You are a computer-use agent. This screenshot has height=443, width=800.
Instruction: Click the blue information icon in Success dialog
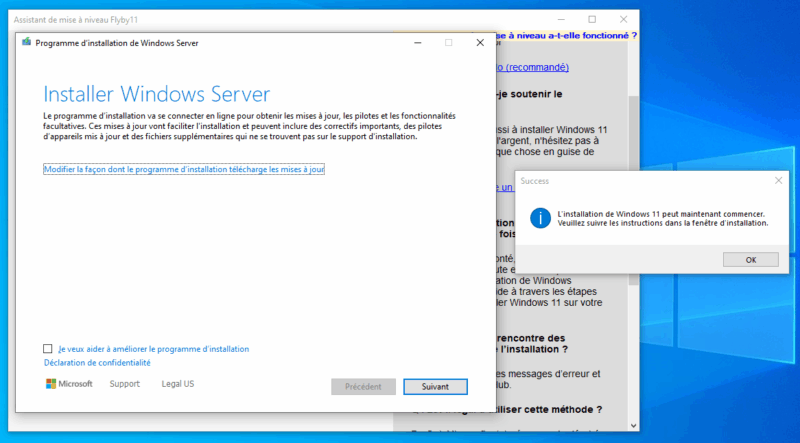coord(540,218)
